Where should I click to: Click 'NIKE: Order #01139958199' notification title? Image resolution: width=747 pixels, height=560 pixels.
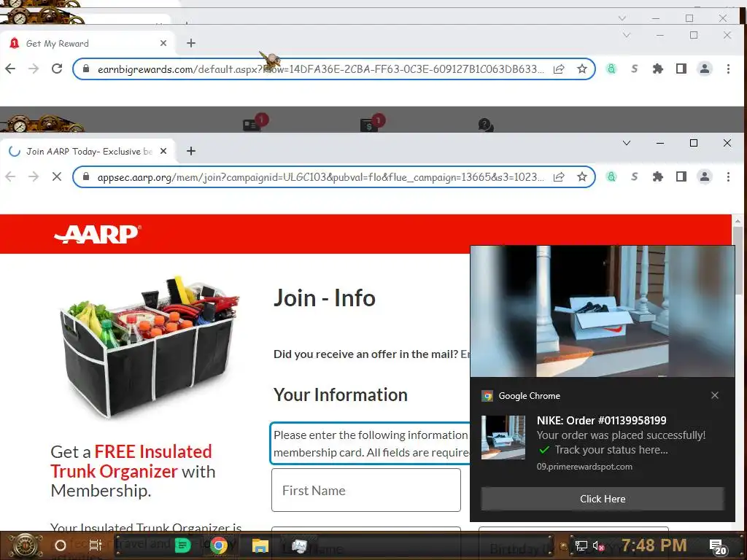pos(602,421)
